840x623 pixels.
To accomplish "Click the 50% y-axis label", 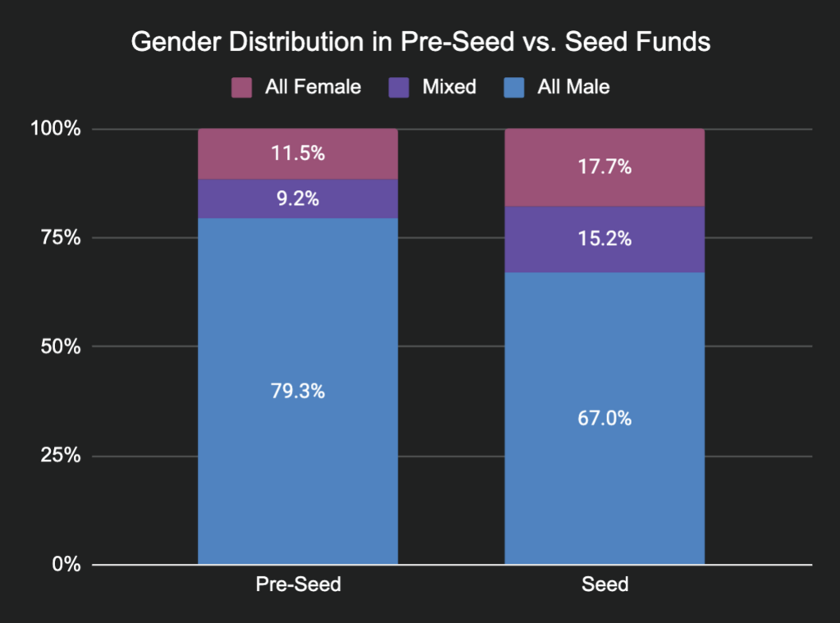I will pos(61,347).
